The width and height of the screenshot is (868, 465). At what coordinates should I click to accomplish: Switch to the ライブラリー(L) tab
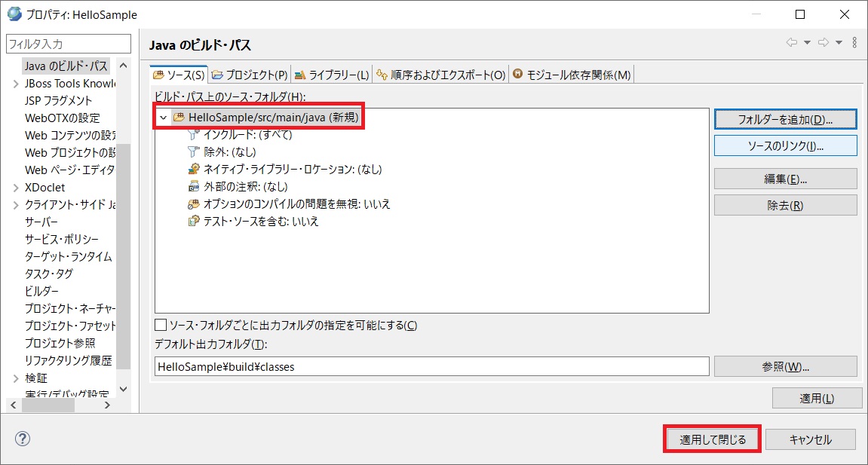coord(332,75)
